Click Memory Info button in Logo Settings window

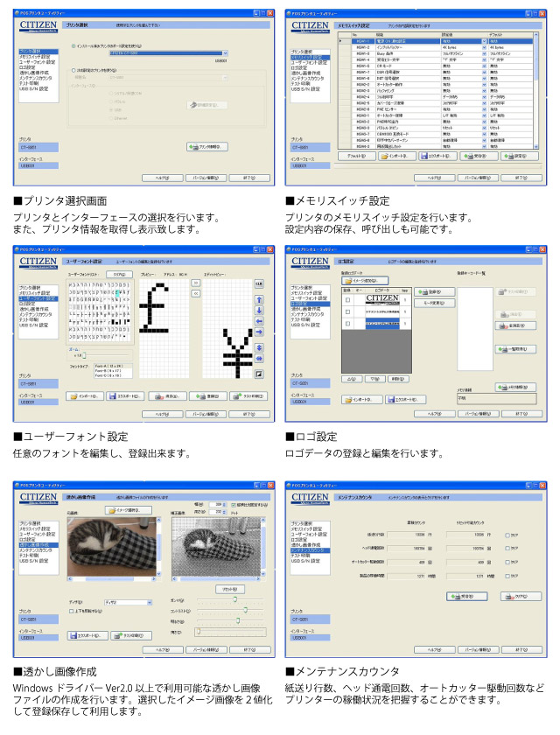(x=515, y=387)
